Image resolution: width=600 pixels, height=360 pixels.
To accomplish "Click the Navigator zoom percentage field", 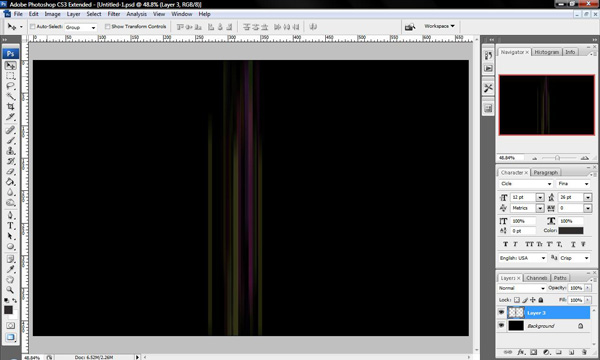I will (x=510, y=158).
